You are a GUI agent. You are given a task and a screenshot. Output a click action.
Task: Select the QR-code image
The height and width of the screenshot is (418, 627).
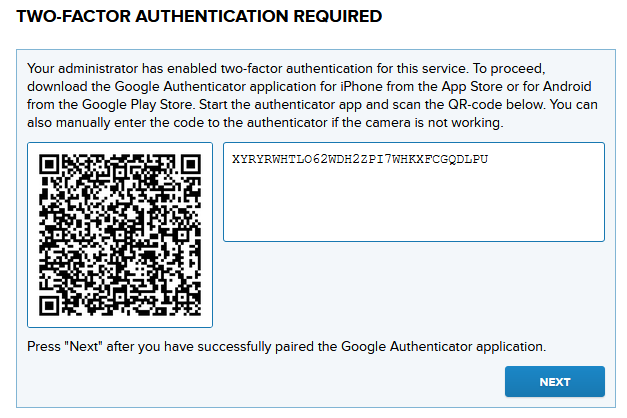120,235
